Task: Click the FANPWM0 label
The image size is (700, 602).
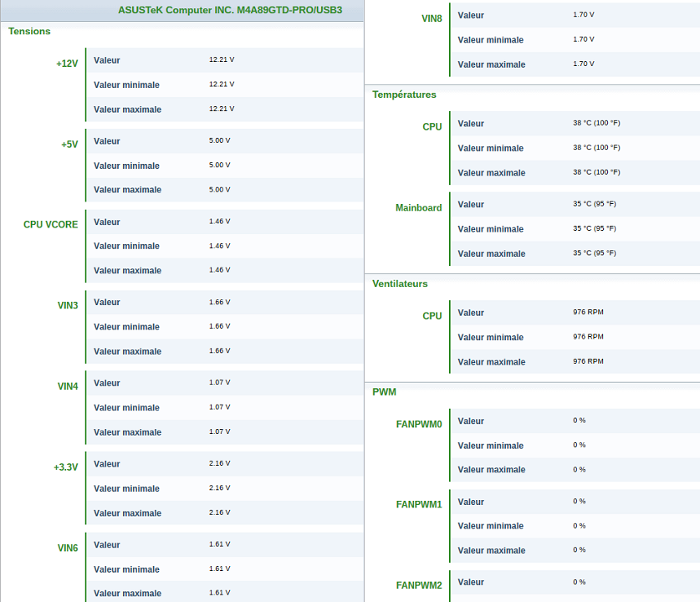Action: (x=419, y=424)
